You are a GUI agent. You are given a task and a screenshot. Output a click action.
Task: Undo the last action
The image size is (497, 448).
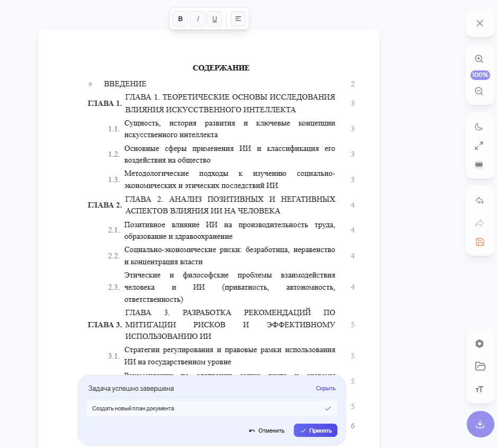[x=480, y=201]
